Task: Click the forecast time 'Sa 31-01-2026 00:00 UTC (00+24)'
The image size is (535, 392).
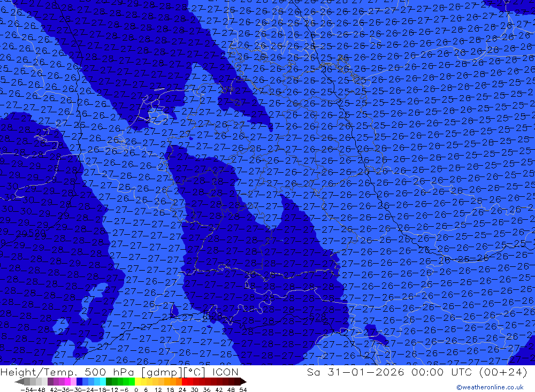Action: [417, 372]
